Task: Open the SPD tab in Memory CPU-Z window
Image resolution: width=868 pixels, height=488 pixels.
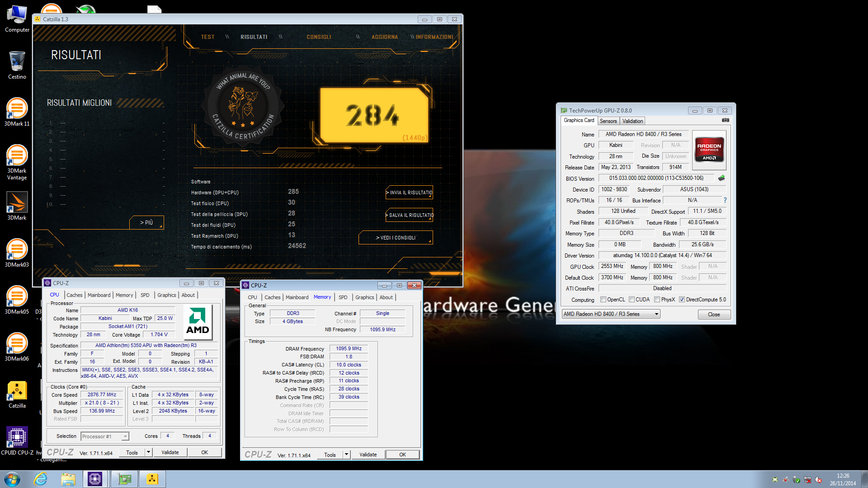Action: [343, 297]
